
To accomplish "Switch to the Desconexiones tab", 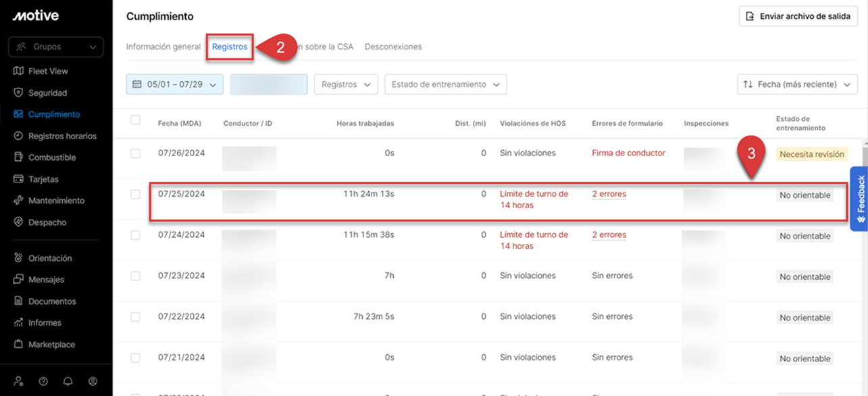I will [393, 47].
